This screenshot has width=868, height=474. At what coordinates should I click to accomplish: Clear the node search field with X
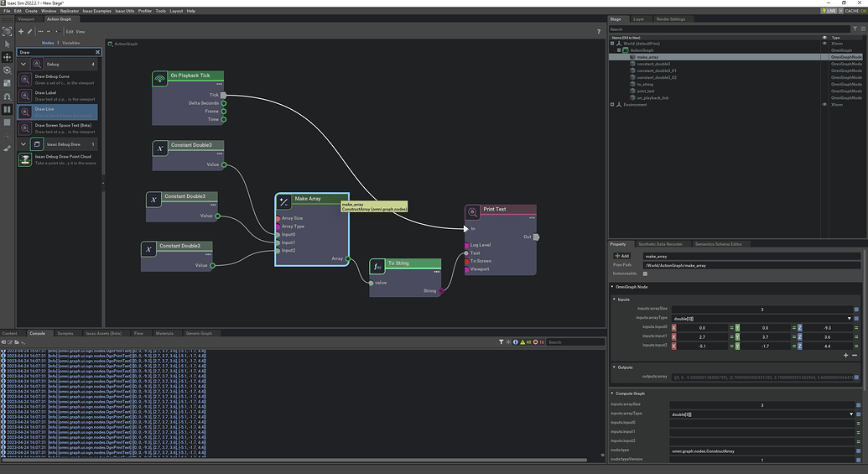97,52
